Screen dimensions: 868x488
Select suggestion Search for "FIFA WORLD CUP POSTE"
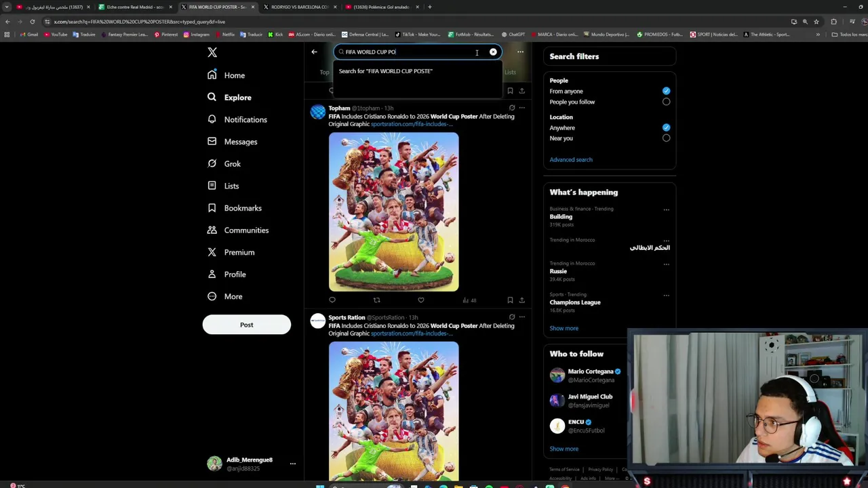416,71
